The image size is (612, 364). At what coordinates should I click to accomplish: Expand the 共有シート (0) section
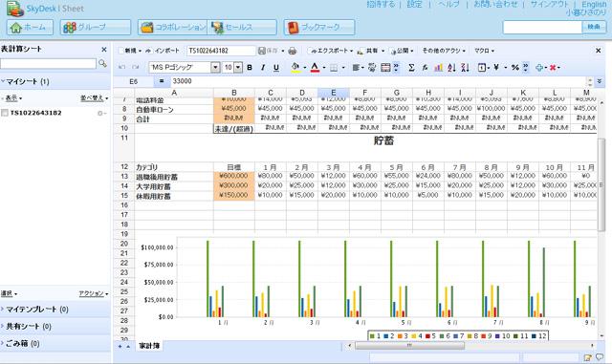pos(55,327)
